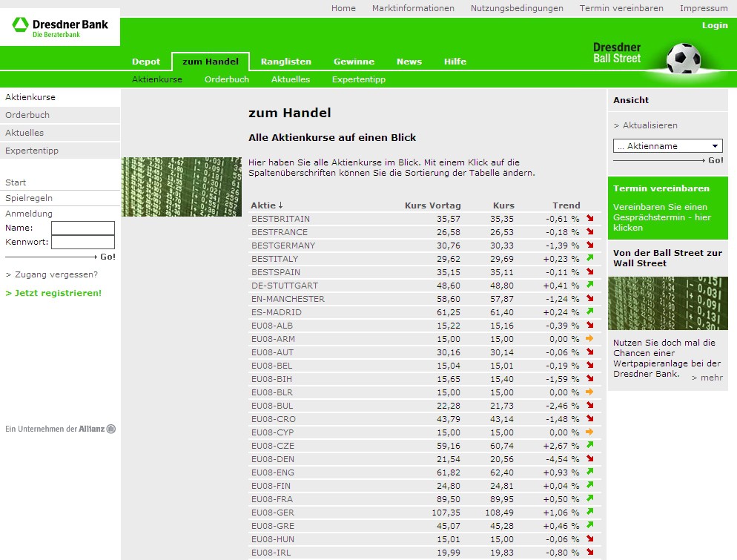Click the green trend arrow for EU08-FIN
Viewport: 737px width, 560px height.
590,485
